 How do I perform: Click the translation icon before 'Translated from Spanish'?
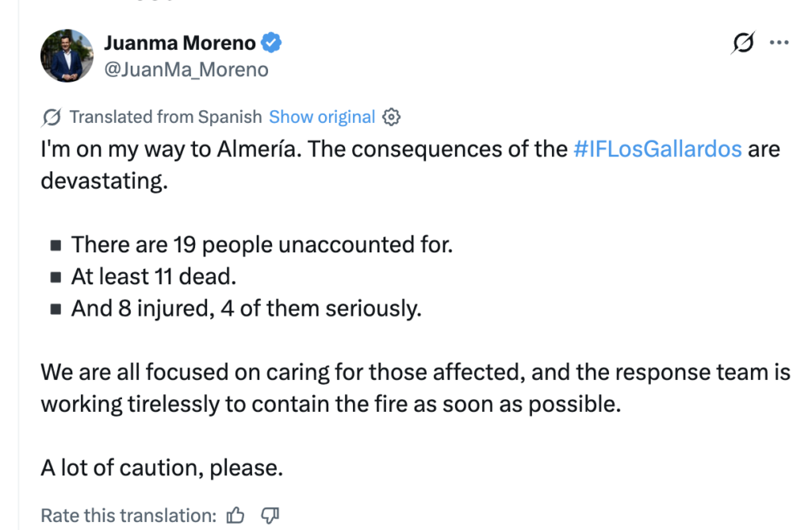click(52, 117)
